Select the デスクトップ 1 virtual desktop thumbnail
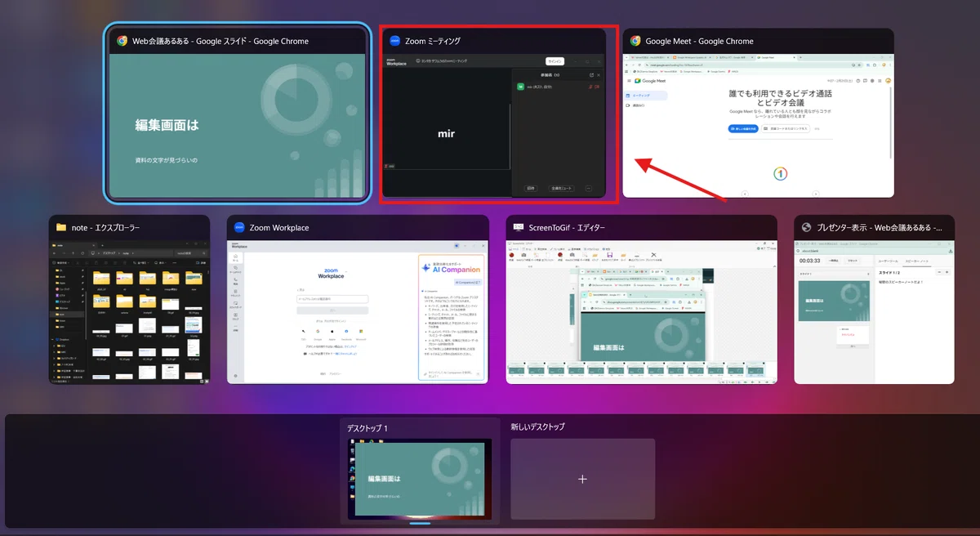This screenshot has width=980, height=536. [x=420, y=479]
